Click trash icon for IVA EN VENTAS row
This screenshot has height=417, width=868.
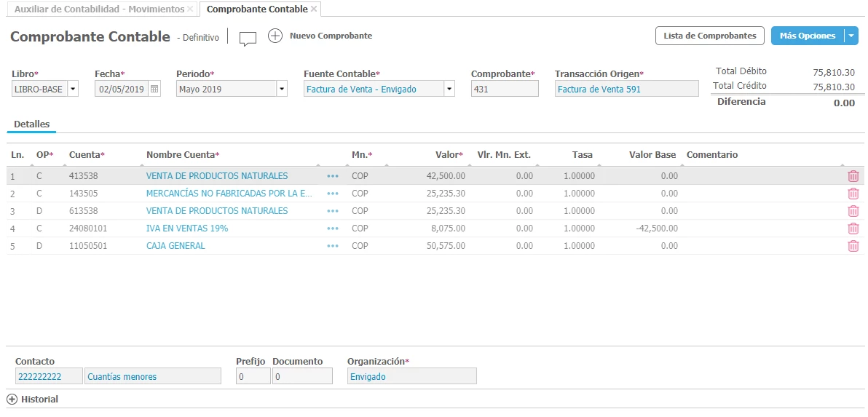coord(853,229)
